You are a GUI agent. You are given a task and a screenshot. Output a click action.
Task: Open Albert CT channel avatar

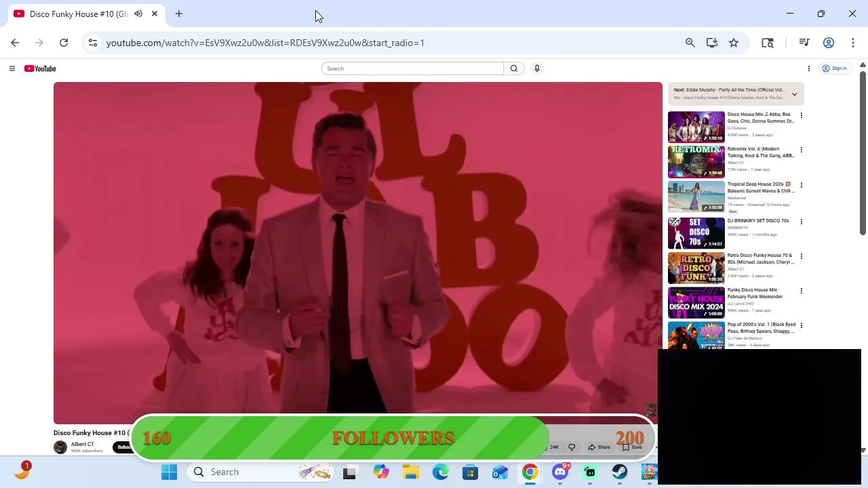[x=60, y=447]
